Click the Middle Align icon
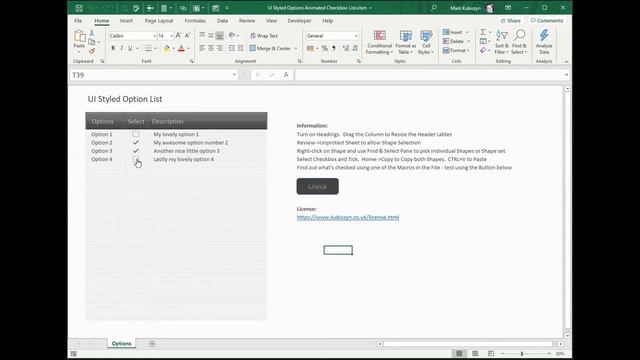640x360 pixels. point(211,36)
